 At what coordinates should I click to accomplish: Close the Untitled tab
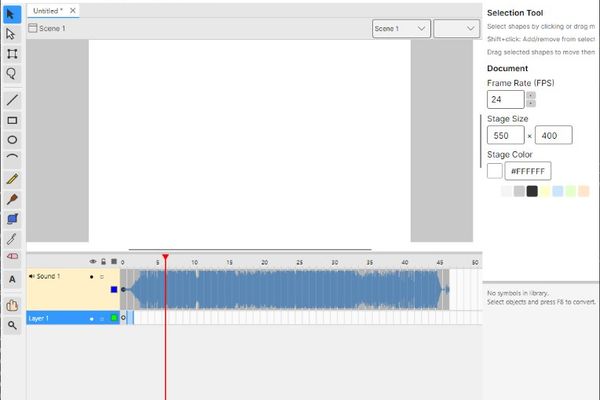(72, 11)
